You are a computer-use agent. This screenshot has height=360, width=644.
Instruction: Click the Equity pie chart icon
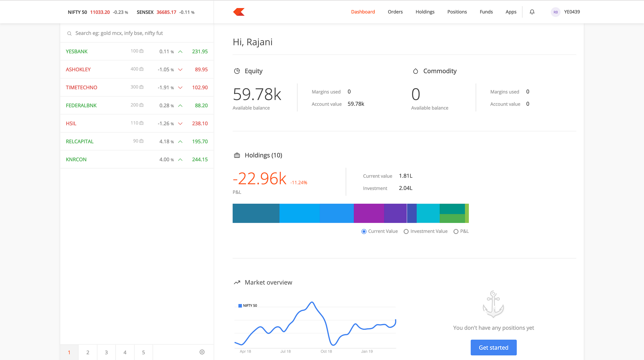point(237,71)
